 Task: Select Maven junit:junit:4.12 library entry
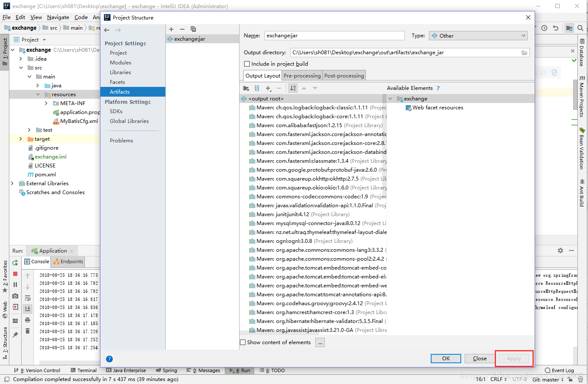(x=299, y=214)
